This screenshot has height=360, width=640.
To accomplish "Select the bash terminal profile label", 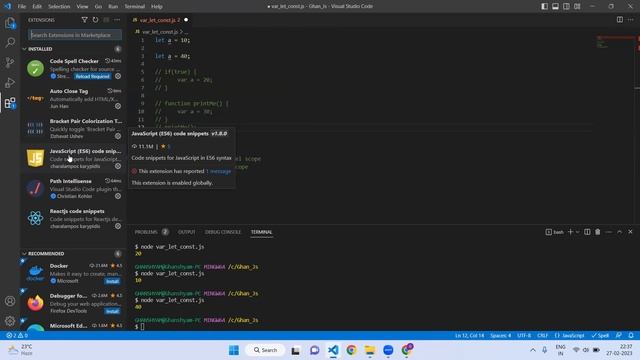I will (x=555, y=232).
